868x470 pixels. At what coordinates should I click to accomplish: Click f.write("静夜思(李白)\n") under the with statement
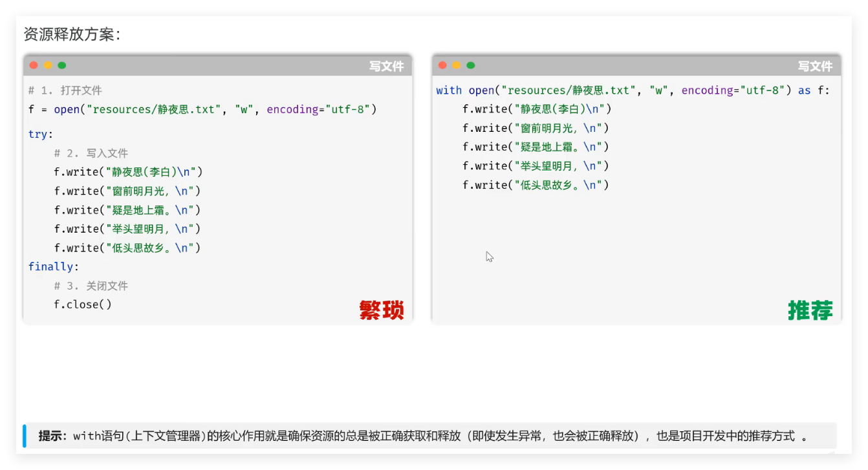537,109
